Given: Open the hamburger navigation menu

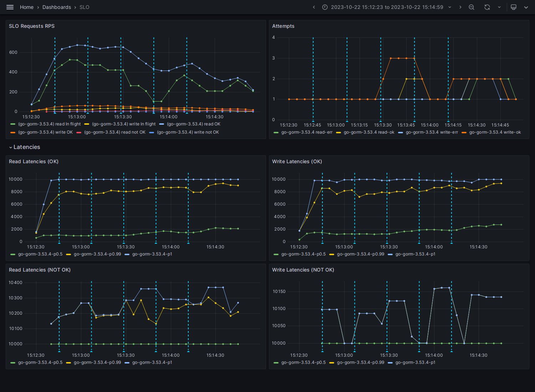Looking at the screenshot, I should coord(10,7).
